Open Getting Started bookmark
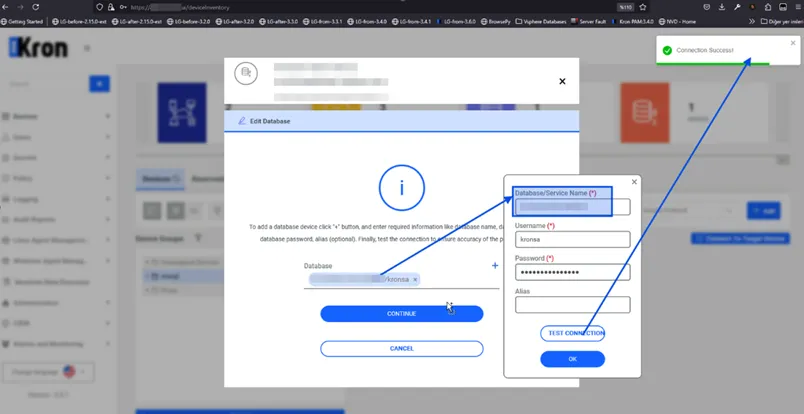Image resolution: width=804 pixels, height=414 pixels. [x=22, y=22]
